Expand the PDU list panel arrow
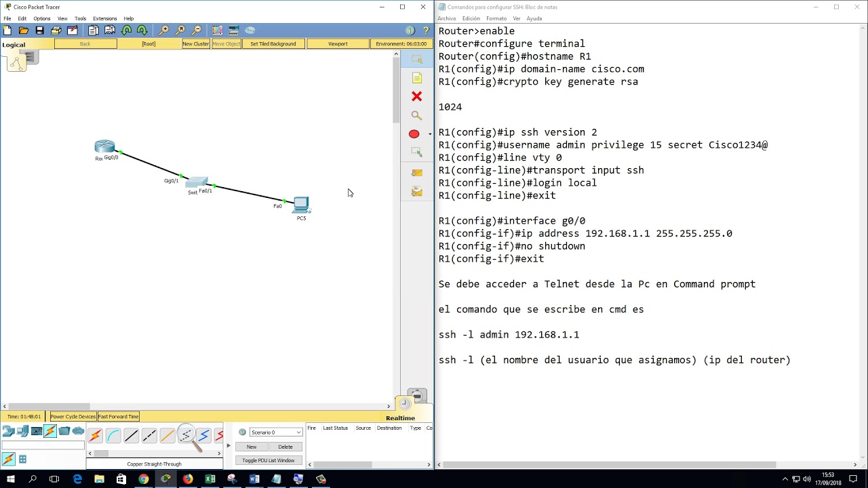 click(229, 445)
